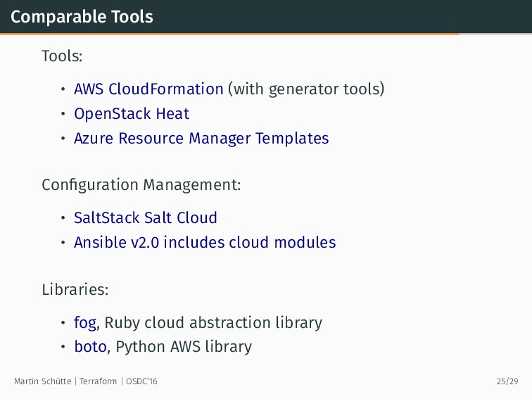This screenshot has height=399, width=532.
Task: Open the fog library link
Action: (x=85, y=323)
